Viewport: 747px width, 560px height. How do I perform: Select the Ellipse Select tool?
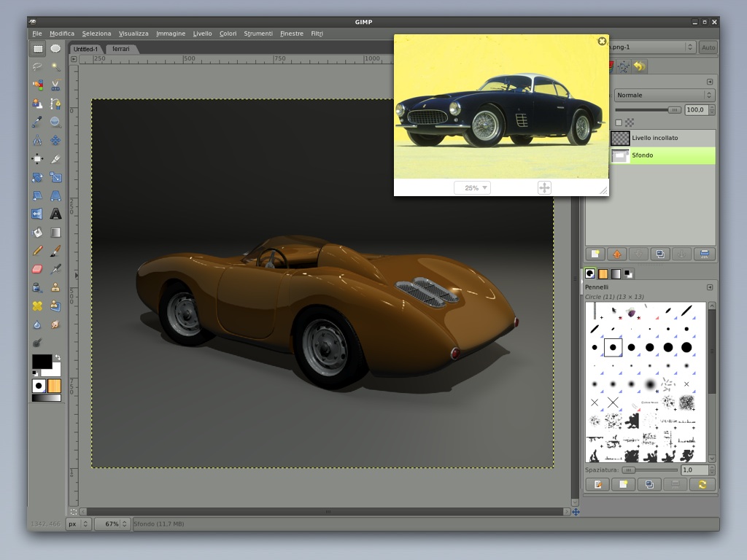55,49
